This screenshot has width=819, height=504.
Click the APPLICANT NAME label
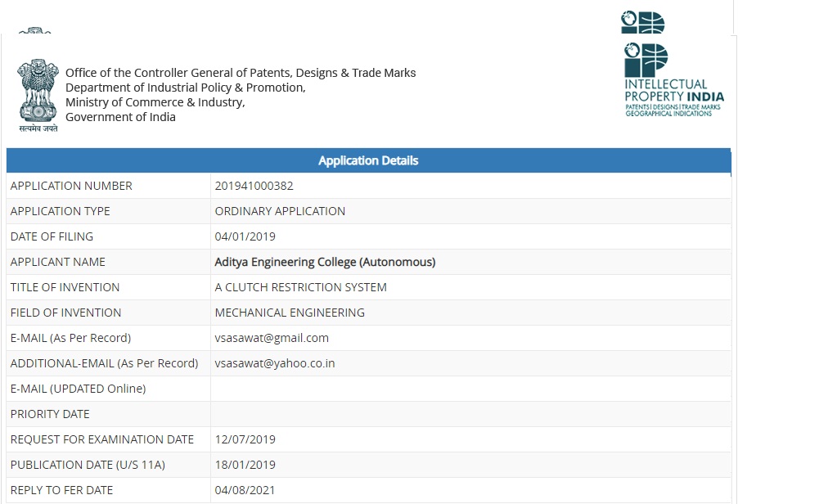(x=57, y=262)
